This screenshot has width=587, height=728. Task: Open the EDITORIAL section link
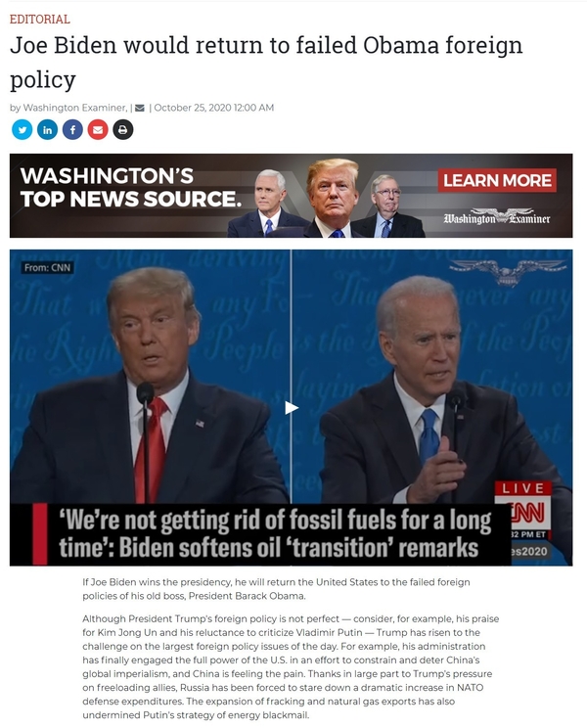point(40,19)
